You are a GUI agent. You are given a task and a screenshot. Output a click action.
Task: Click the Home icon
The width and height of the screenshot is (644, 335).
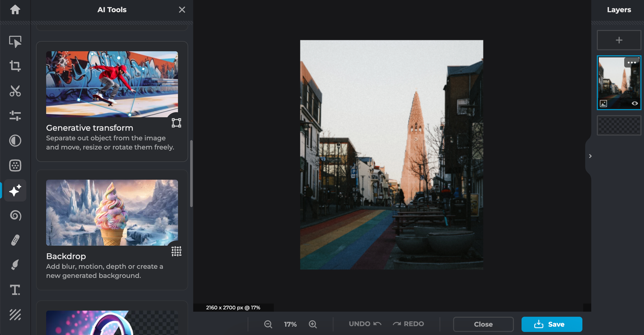coord(15,10)
